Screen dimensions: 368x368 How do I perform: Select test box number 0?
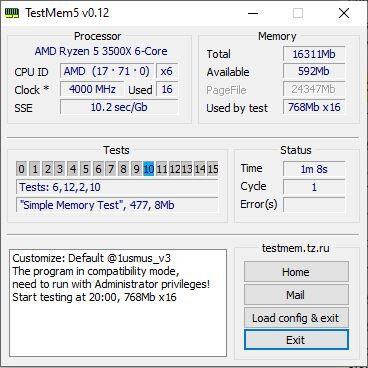(x=21, y=169)
